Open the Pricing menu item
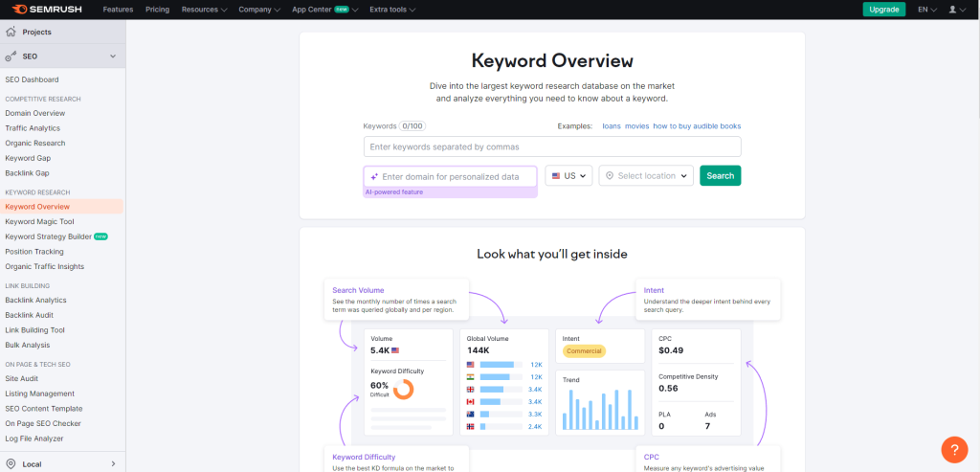 coord(158,10)
